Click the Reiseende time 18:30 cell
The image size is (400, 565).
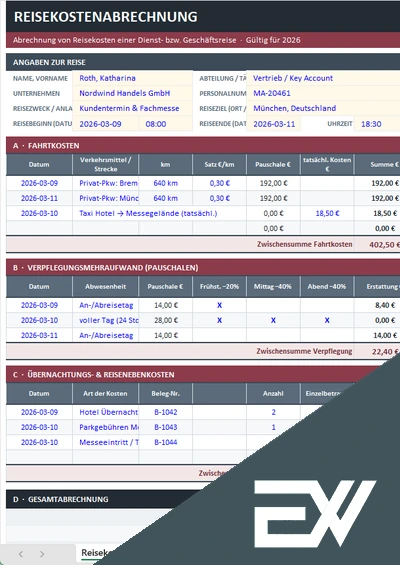tap(377, 124)
